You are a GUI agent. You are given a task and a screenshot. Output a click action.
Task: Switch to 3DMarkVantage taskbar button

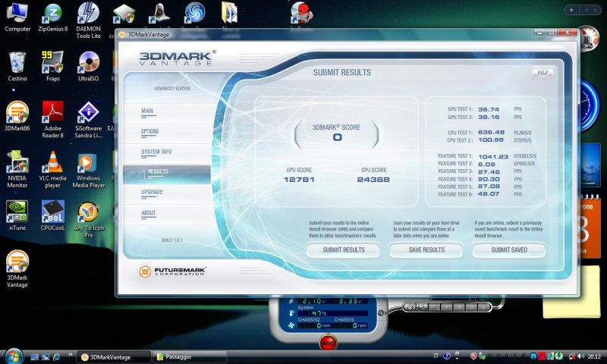[113, 357]
